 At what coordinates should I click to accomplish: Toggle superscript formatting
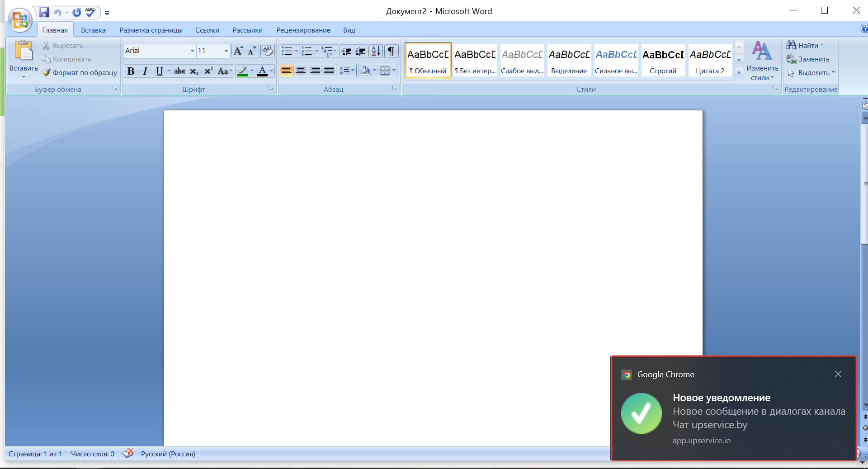click(208, 71)
